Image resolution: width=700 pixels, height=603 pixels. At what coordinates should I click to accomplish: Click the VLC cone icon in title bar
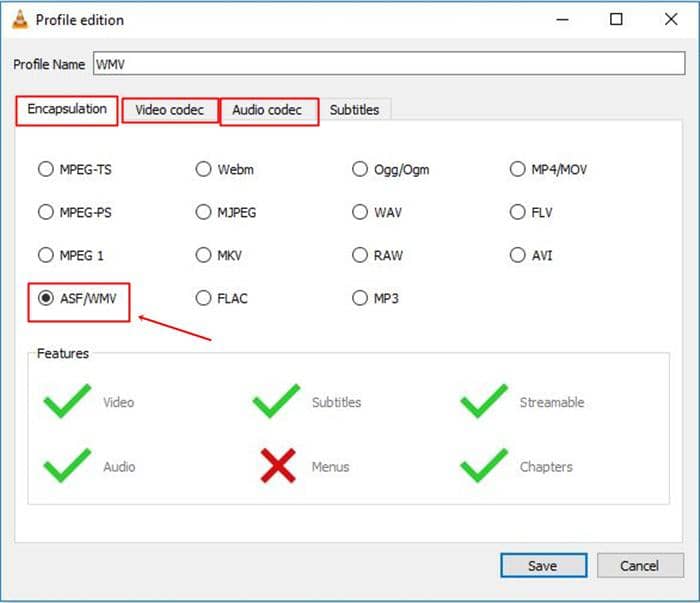tap(18, 20)
